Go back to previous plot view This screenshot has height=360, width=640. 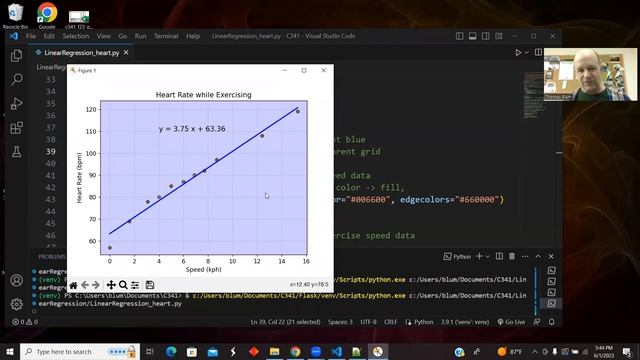pos(84,285)
